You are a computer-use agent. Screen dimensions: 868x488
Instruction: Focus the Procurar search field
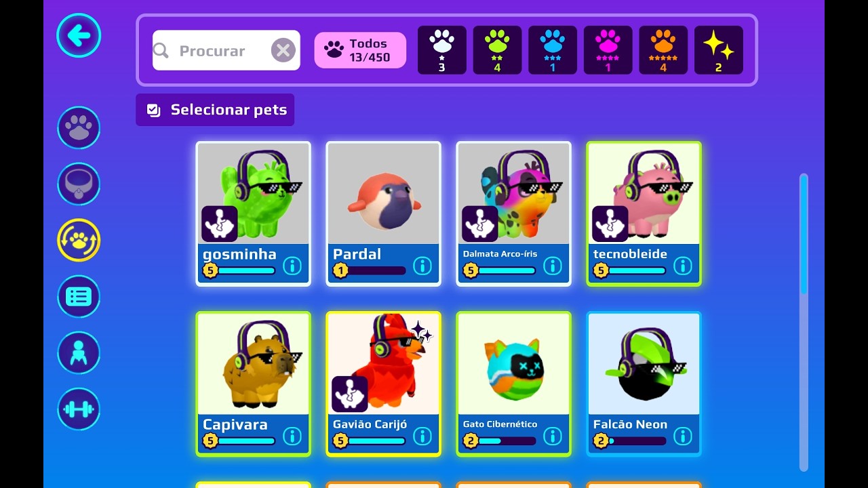point(226,50)
